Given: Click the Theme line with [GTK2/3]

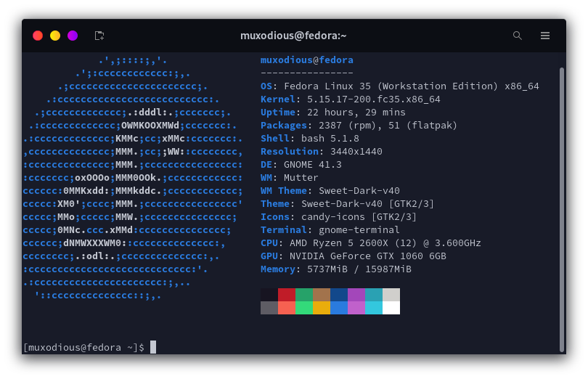Looking at the screenshot, I should (x=347, y=204).
